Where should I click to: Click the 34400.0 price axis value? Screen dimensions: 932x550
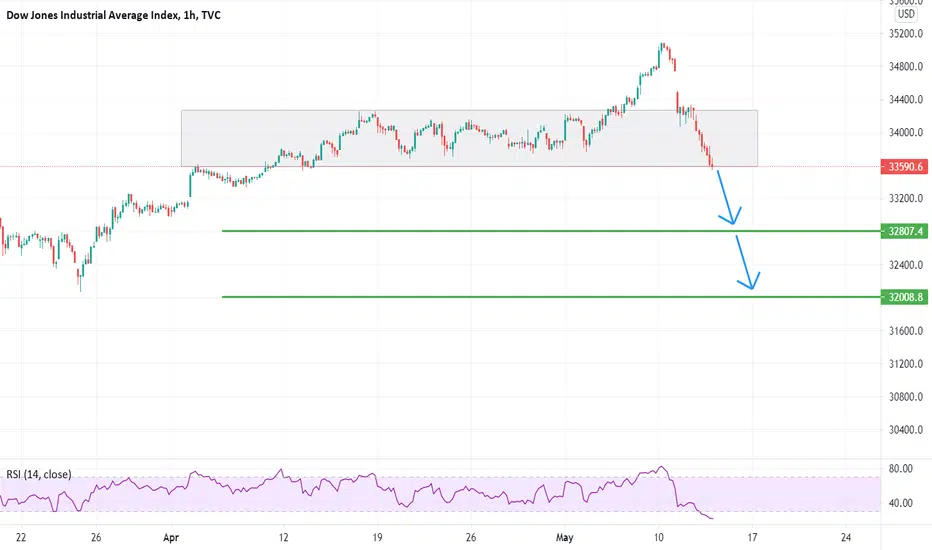click(x=906, y=99)
